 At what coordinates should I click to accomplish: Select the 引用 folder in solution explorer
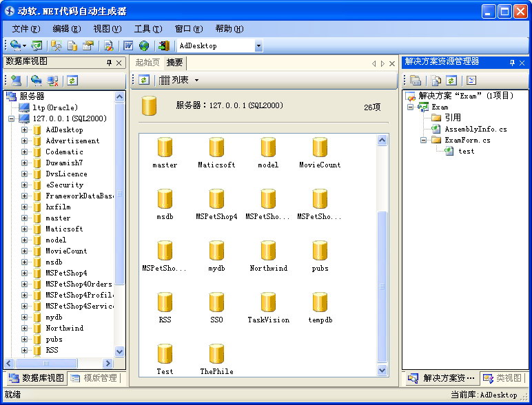(453, 118)
